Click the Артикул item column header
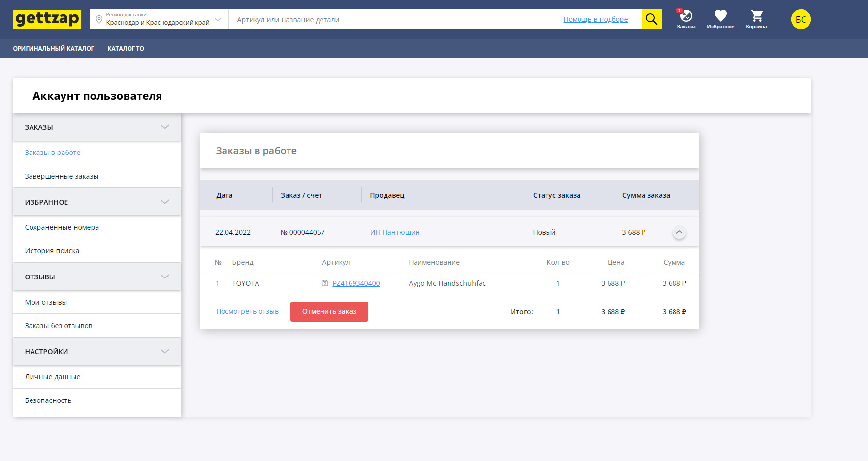The height and width of the screenshot is (461, 868). pyautogui.click(x=336, y=262)
